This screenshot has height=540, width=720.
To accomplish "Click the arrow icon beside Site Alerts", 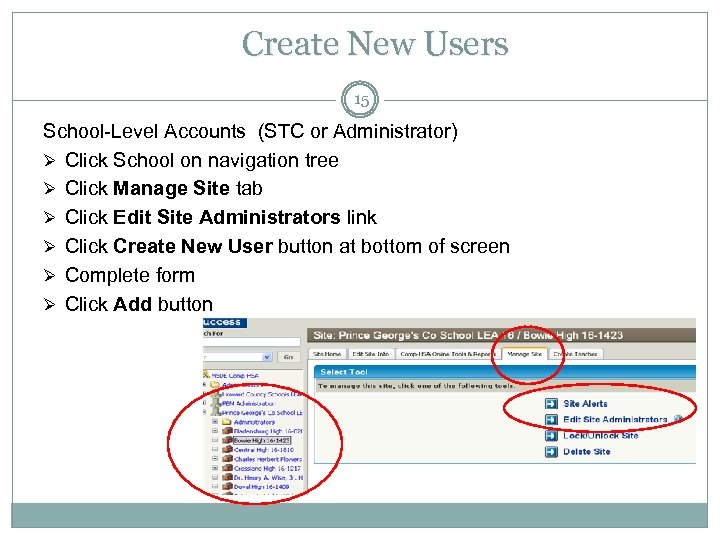I will pyautogui.click(x=551, y=404).
